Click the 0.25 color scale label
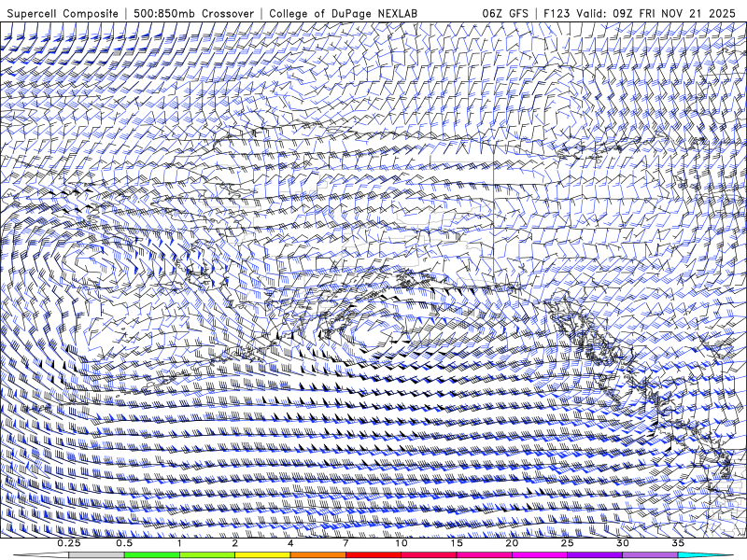747x560 pixels. point(68,543)
